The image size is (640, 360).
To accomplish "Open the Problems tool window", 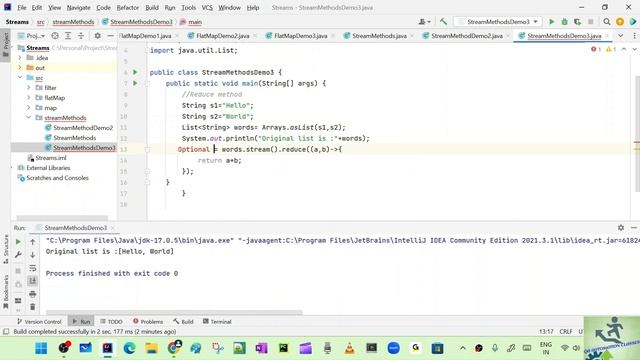I will click(148, 322).
